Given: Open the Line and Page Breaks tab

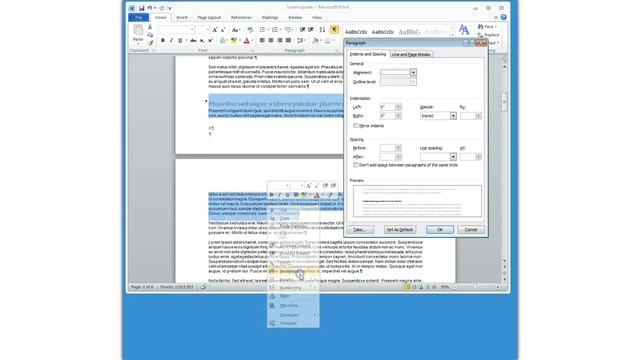Looking at the screenshot, I should coord(411,54).
